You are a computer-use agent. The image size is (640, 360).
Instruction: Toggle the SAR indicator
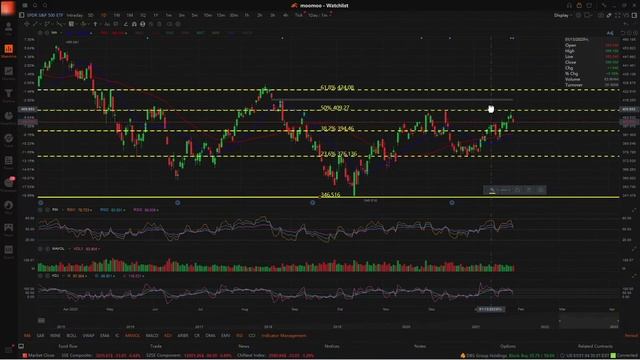pyautogui.click(x=40, y=336)
